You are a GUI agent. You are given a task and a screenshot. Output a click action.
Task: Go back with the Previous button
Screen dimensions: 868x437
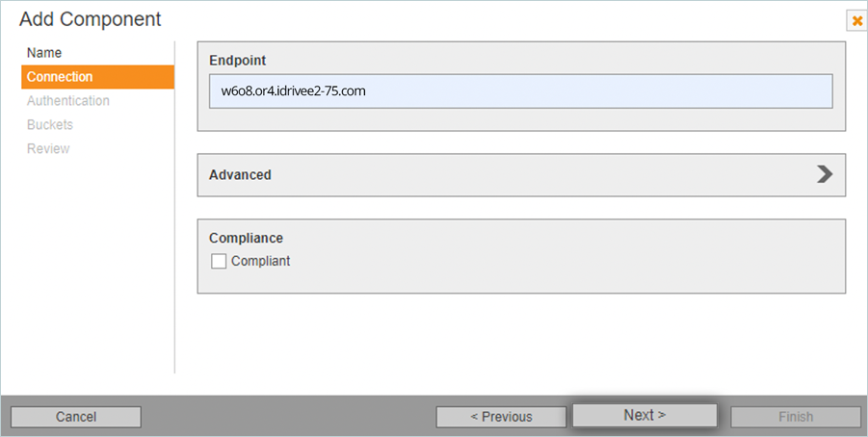coord(501,417)
